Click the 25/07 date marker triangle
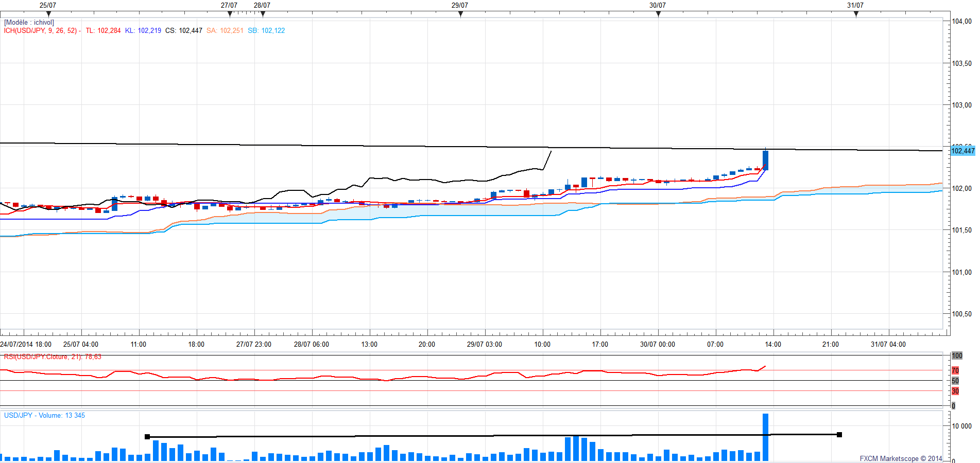Image resolution: width=980 pixels, height=463 pixels. pos(48,14)
